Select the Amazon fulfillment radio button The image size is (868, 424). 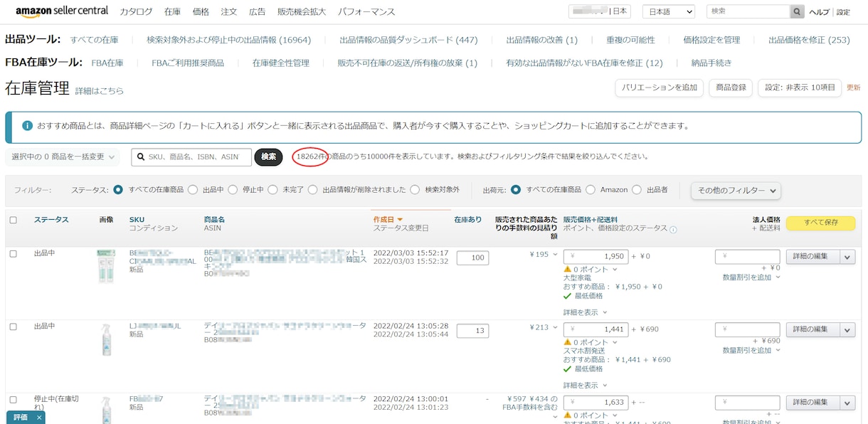click(590, 190)
